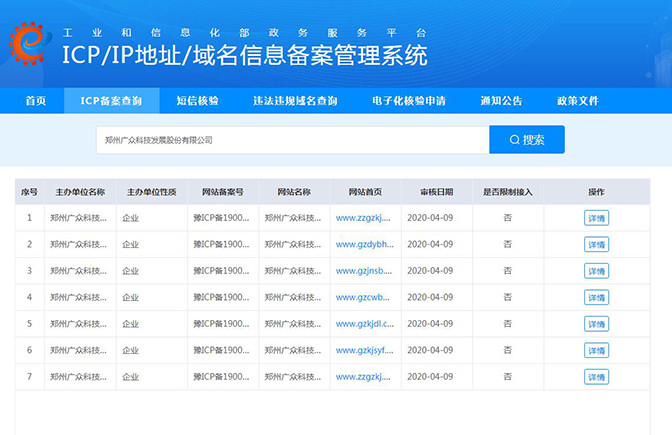Switch to the 短信核验 tab

point(197,101)
